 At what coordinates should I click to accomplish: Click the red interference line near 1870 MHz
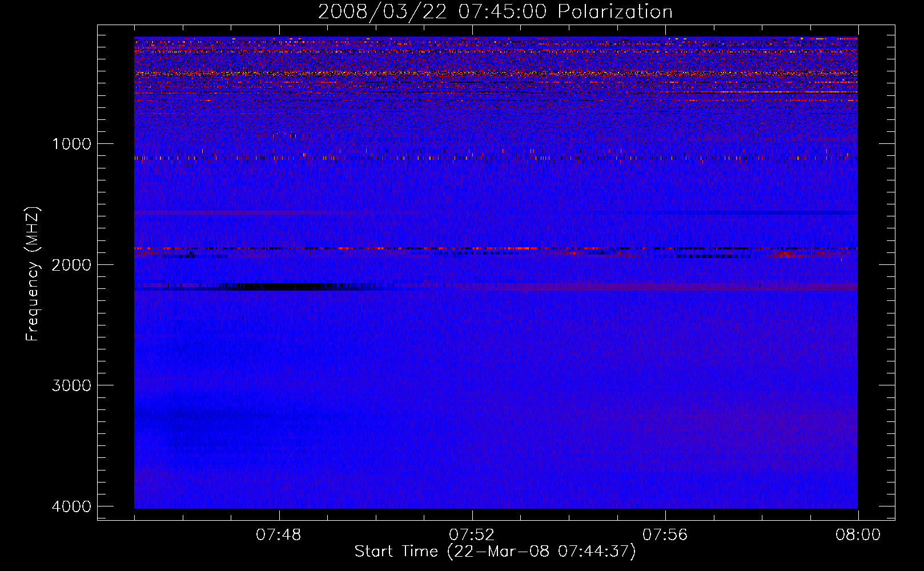click(x=496, y=249)
